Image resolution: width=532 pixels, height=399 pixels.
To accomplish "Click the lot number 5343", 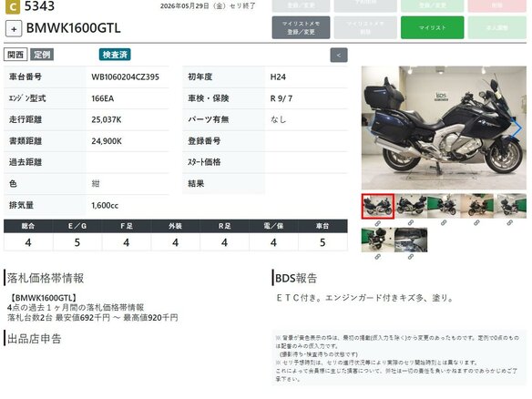I will [40, 6].
